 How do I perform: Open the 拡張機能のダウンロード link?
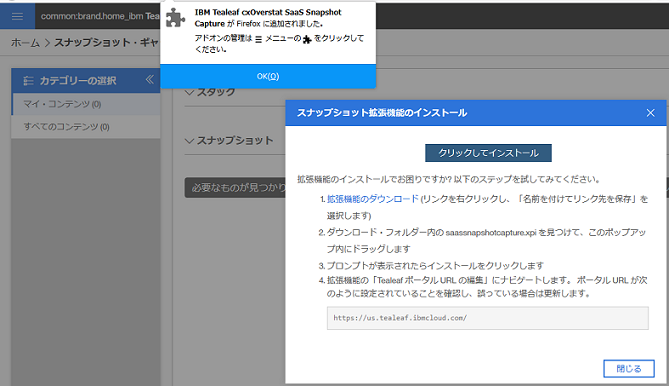click(372, 199)
